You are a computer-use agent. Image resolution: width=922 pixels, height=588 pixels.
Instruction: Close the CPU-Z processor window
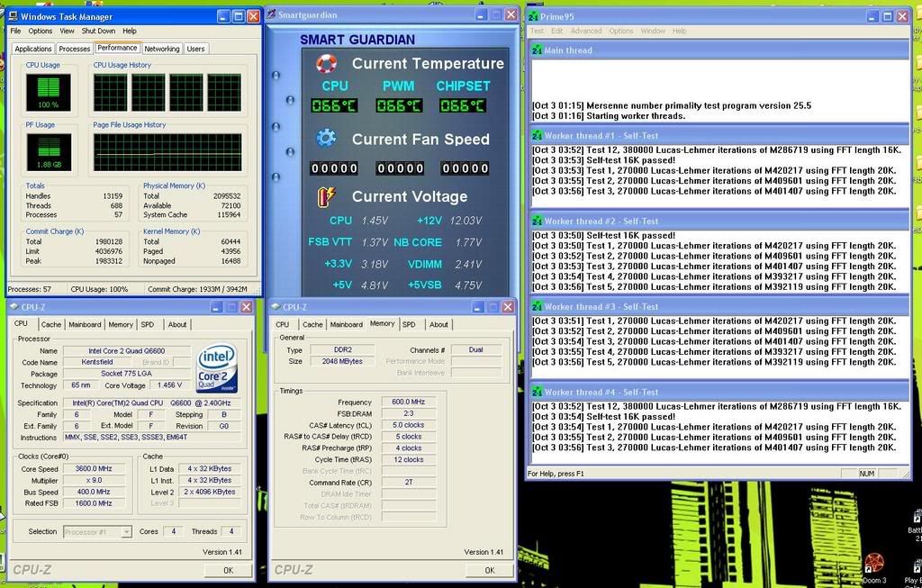pyautogui.click(x=247, y=306)
